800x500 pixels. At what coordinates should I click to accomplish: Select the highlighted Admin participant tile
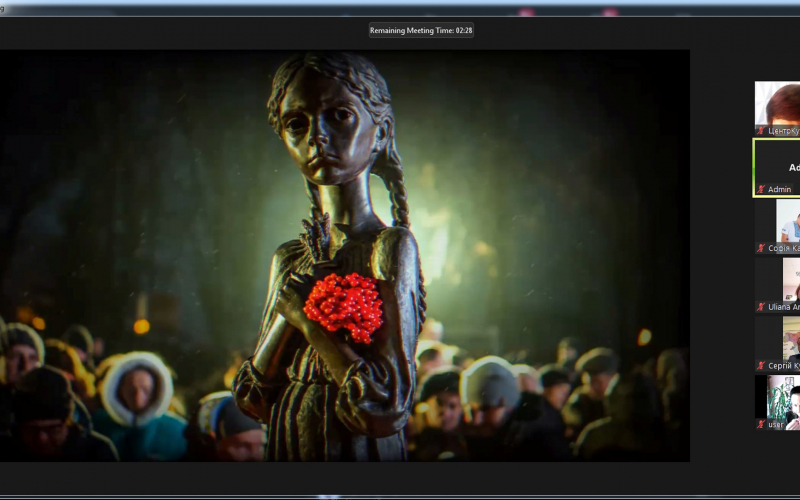(x=777, y=168)
